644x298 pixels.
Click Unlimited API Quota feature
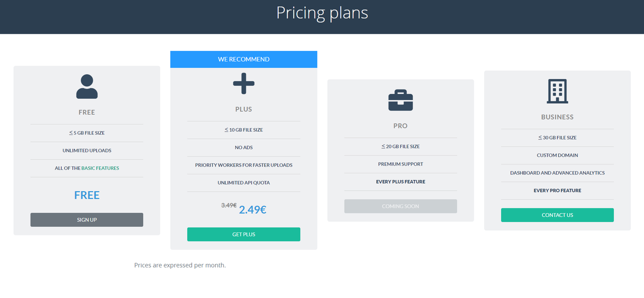pyautogui.click(x=244, y=183)
